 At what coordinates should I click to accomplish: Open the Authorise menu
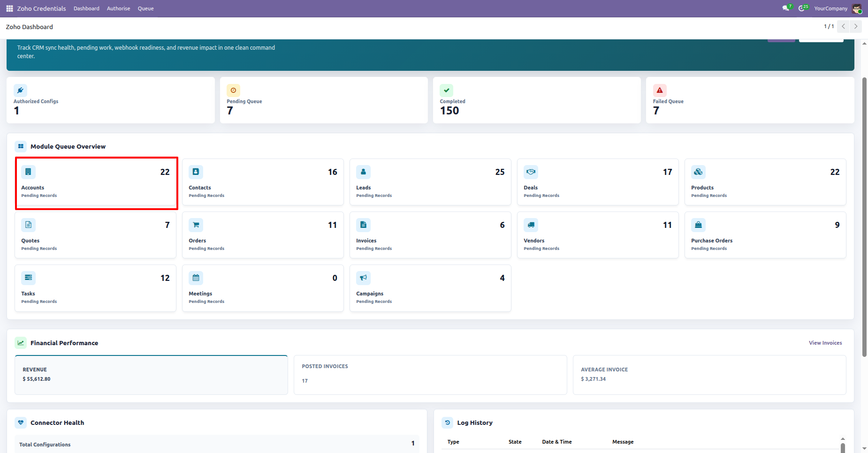point(118,8)
